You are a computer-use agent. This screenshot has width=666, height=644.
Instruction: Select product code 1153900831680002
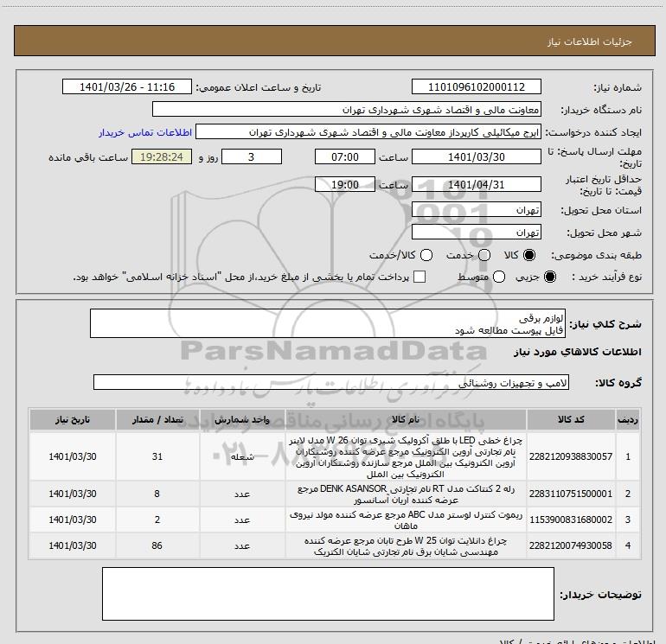(571, 520)
